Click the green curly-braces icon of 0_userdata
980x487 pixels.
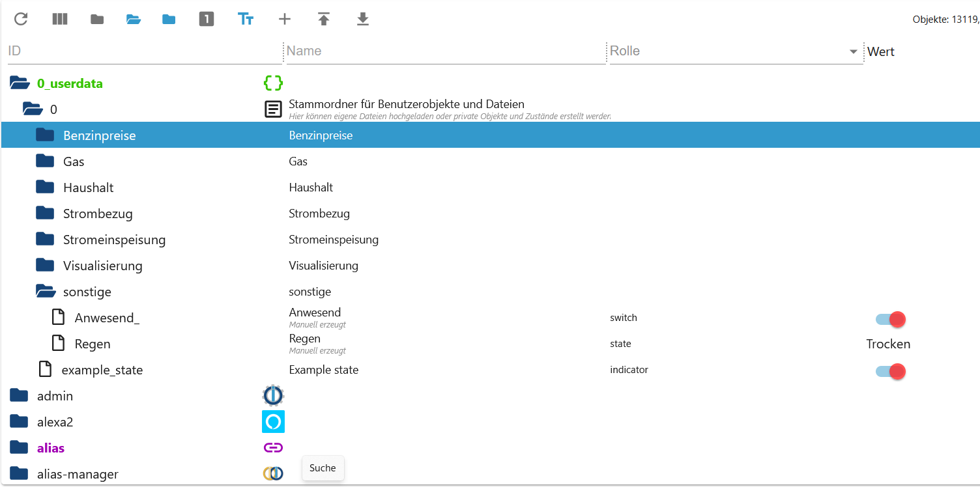point(273,83)
